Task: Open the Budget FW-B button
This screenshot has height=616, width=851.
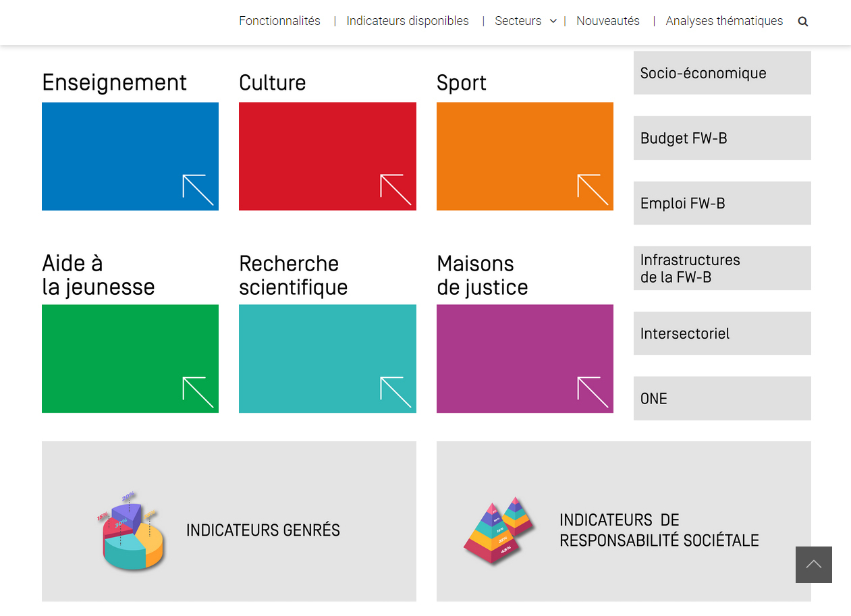Action: 722,138
